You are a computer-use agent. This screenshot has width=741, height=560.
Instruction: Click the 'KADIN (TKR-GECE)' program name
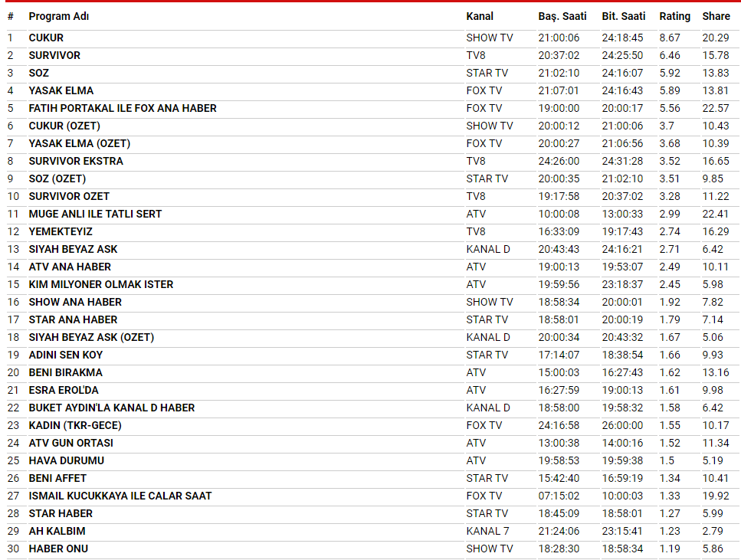[75, 426]
